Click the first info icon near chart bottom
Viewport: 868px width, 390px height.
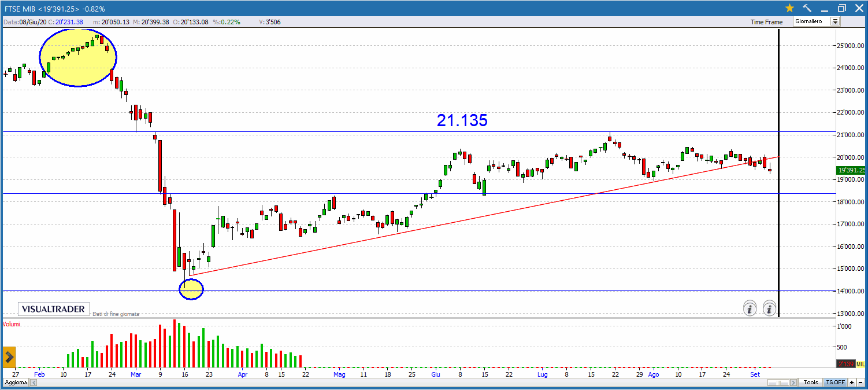pos(750,308)
